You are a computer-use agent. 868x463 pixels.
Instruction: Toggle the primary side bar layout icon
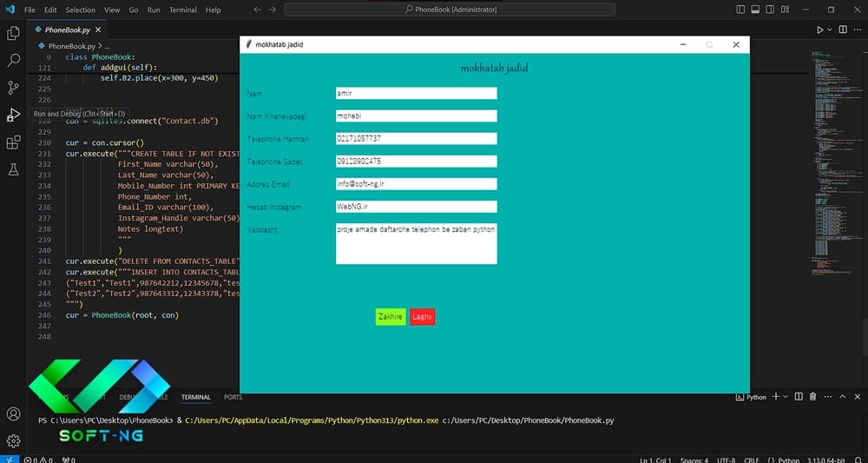(740, 10)
